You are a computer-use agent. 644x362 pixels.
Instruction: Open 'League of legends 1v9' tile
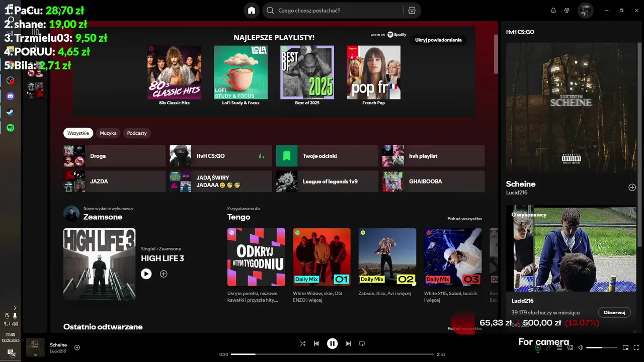(327, 182)
